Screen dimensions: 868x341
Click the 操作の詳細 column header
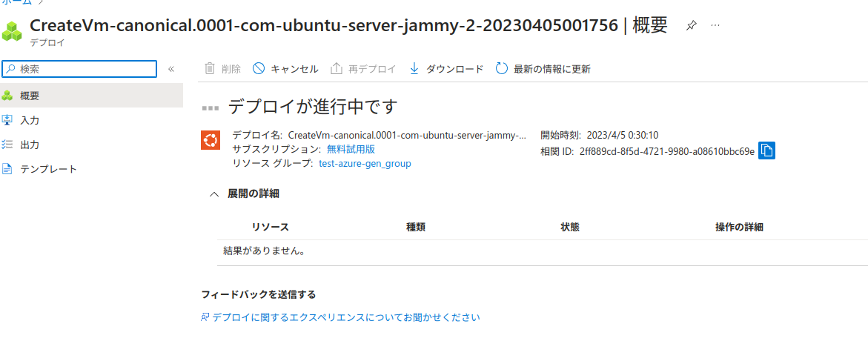(740, 227)
